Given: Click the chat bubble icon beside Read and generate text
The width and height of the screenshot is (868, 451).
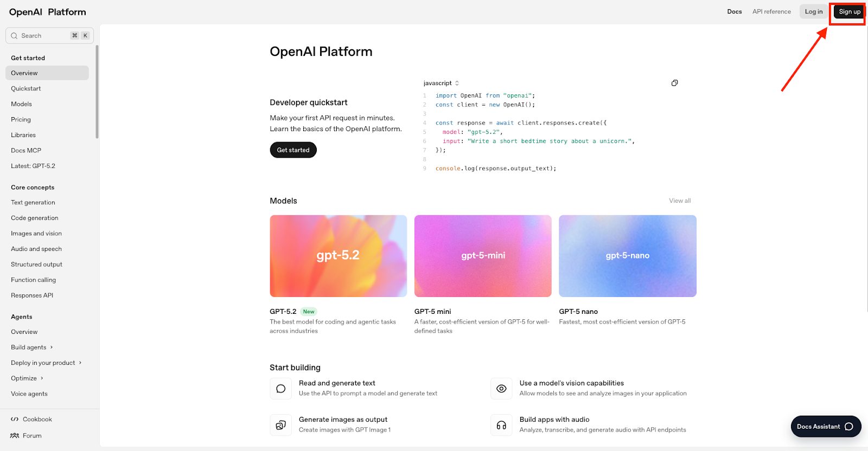Looking at the screenshot, I should [x=280, y=389].
